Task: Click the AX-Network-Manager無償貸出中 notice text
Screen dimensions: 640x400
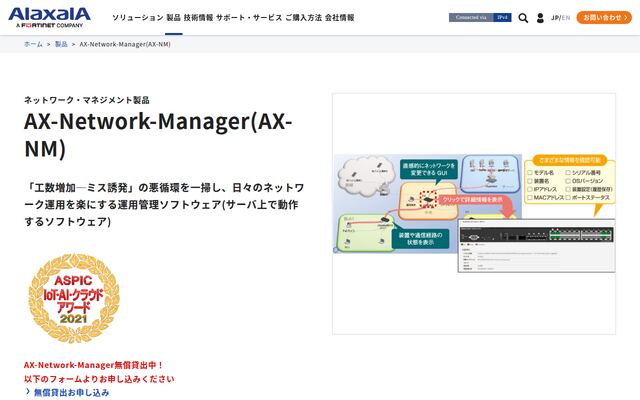Action: pyautogui.click(x=93, y=365)
